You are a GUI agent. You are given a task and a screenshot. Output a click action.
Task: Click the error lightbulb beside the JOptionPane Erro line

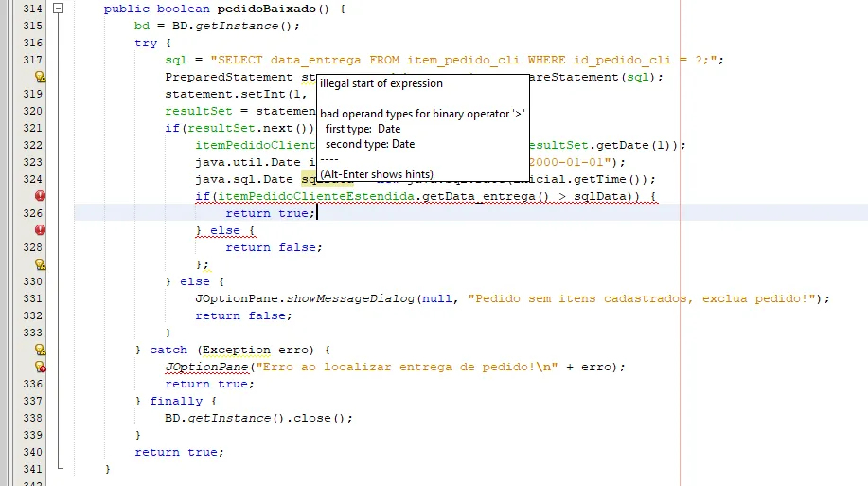click(40, 367)
